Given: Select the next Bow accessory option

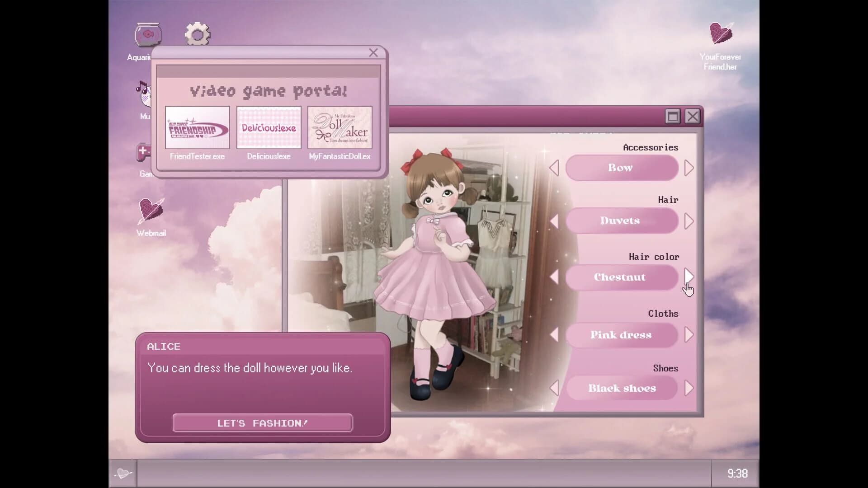Looking at the screenshot, I should (689, 168).
